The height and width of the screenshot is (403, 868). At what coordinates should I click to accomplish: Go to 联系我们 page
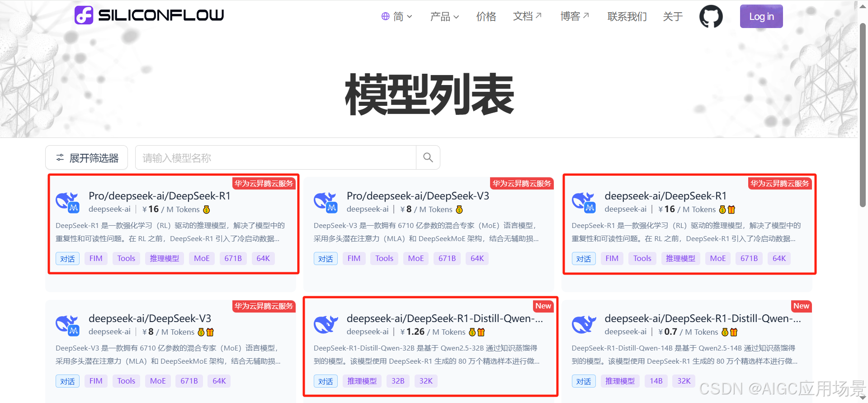[x=627, y=16]
